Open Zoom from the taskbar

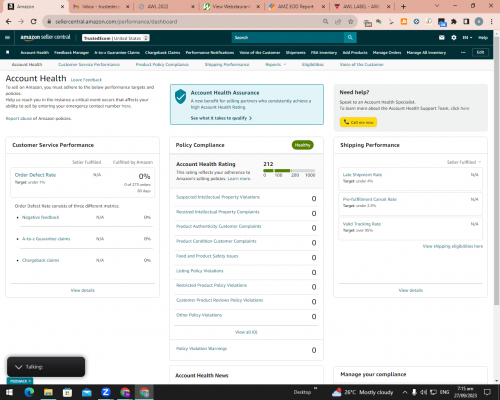coord(106,392)
